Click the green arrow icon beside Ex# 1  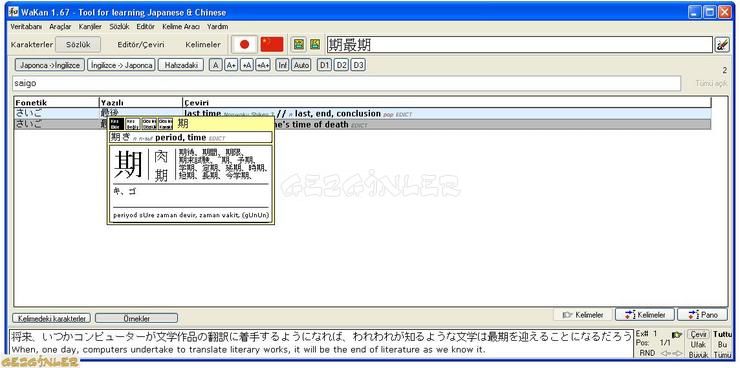[677, 335]
